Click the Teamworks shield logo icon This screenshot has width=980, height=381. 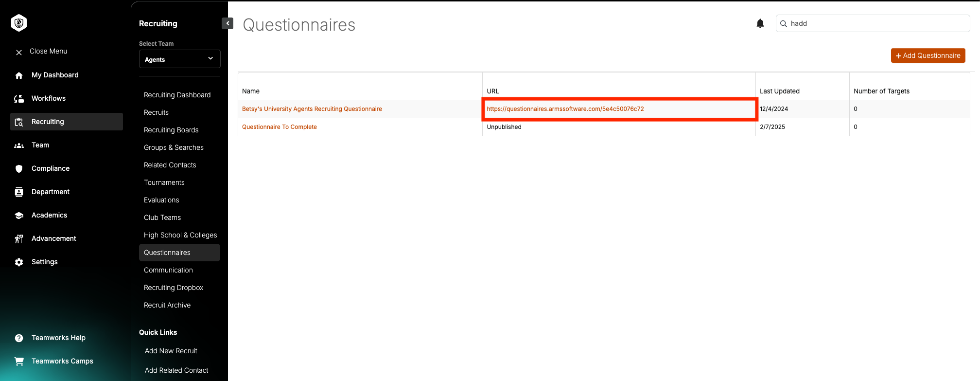tap(19, 23)
